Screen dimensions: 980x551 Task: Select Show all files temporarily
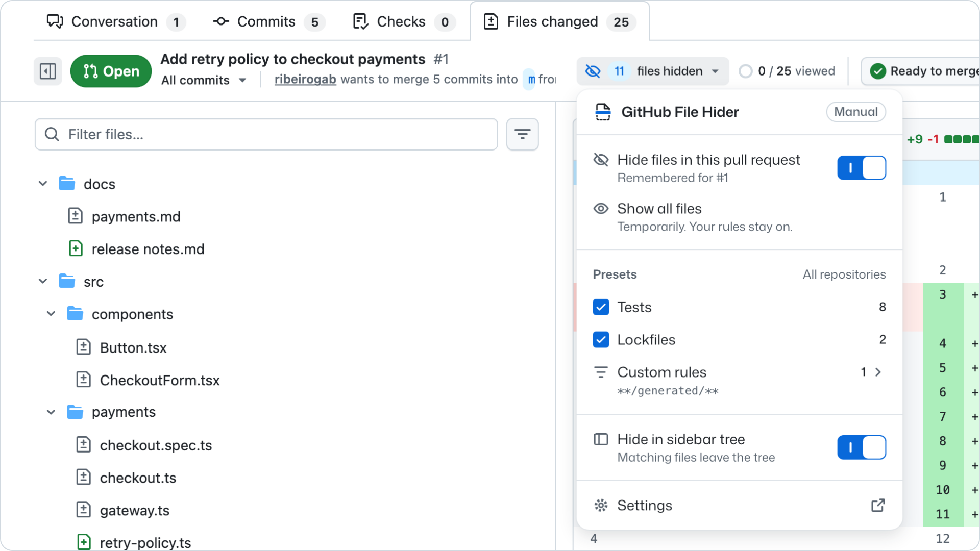pos(739,217)
